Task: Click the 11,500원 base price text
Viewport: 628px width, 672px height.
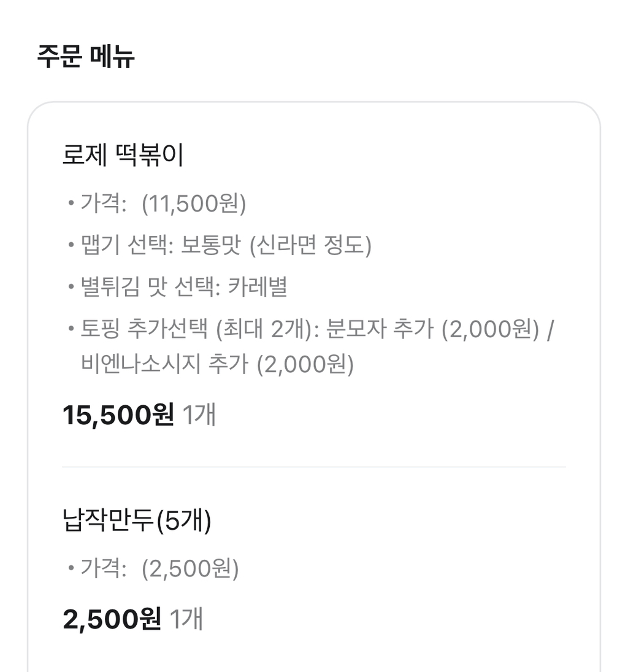Action: click(194, 204)
